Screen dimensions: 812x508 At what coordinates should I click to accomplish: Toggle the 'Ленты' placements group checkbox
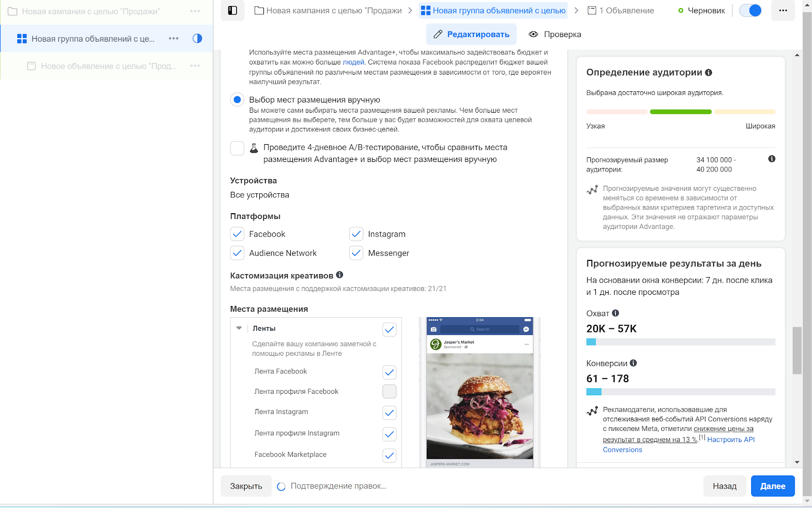(389, 329)
